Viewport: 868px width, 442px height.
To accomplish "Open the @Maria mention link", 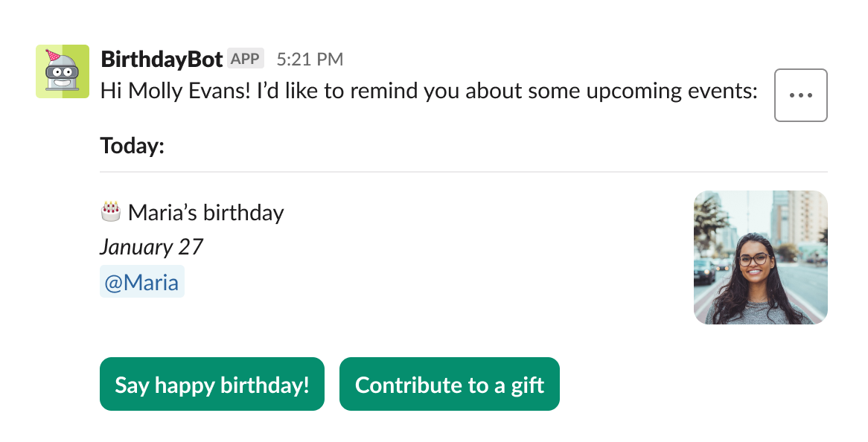I will [142, 281].
